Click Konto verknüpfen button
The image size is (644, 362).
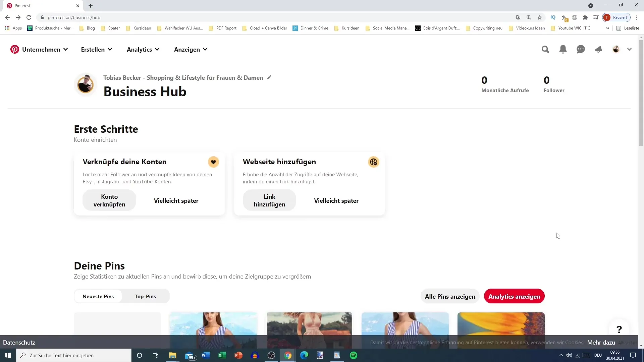pos(109,201)
